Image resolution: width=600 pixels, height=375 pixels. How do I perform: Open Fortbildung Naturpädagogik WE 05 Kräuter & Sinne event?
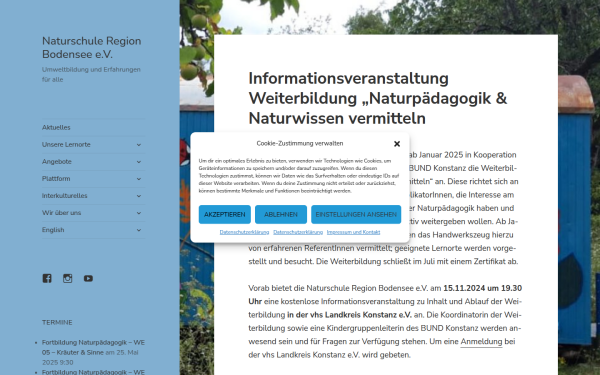click(93, 347)
